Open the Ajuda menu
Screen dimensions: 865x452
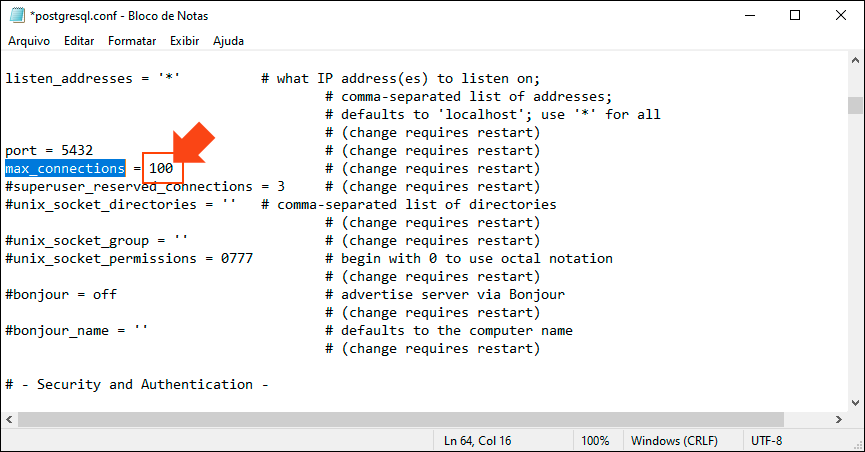[x=228, y=41]
